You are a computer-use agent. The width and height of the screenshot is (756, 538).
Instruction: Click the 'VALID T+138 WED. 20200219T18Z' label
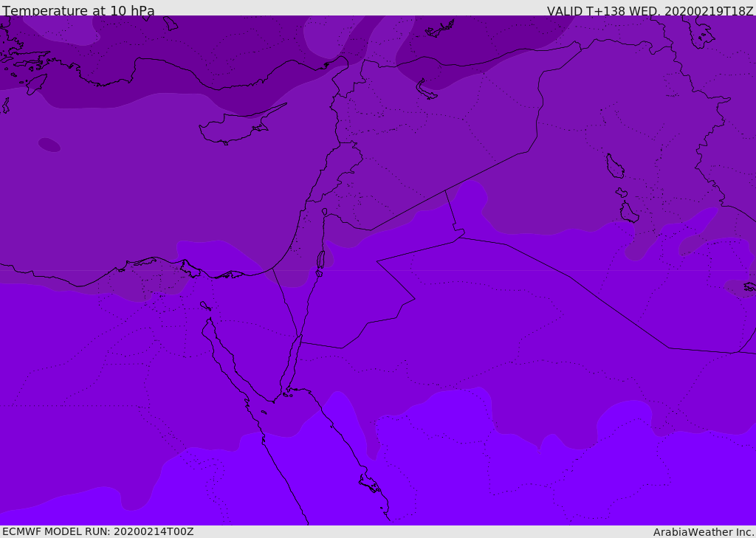click(650, 10)
